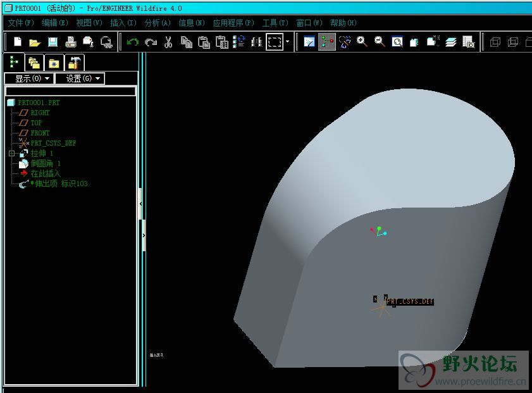This screenshot has height=393, width=532.
Task: Click the send-by-mail toolbar icon
Action: [x=88, y=42]
